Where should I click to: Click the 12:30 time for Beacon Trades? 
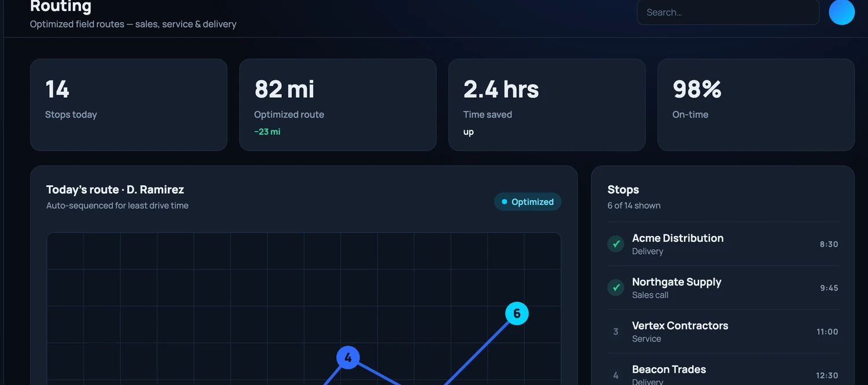(827, 376)
